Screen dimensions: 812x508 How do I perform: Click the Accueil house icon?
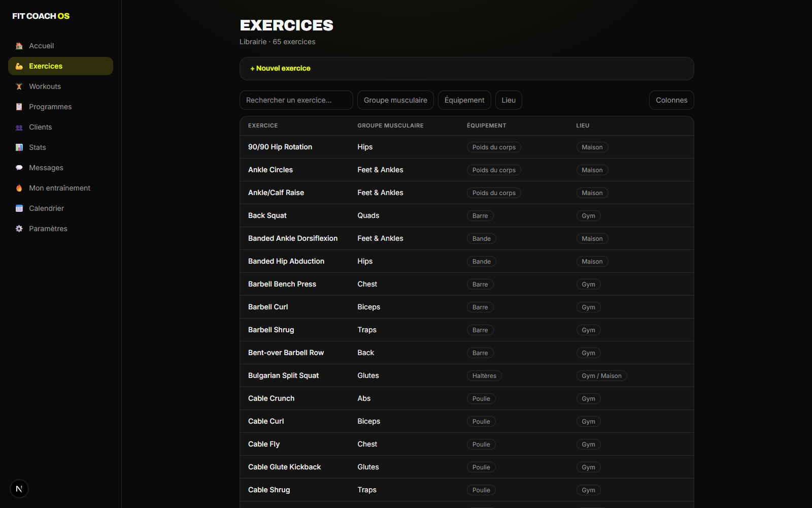tap(19, 46)
